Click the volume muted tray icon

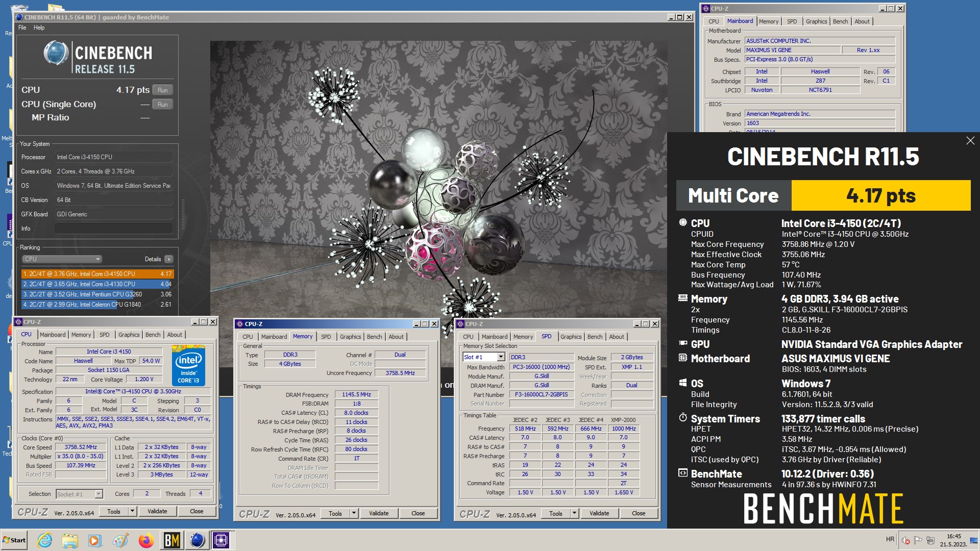pos(906,540)
